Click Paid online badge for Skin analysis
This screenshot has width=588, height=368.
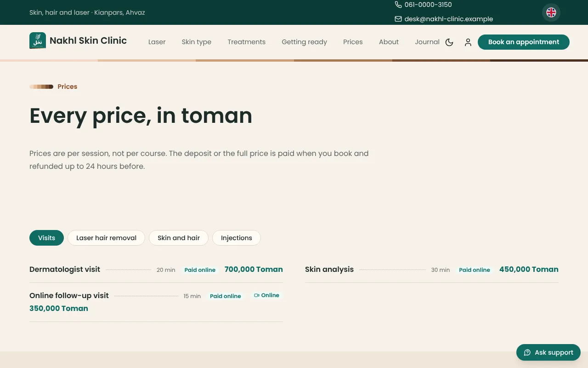[x=475, y=270]
